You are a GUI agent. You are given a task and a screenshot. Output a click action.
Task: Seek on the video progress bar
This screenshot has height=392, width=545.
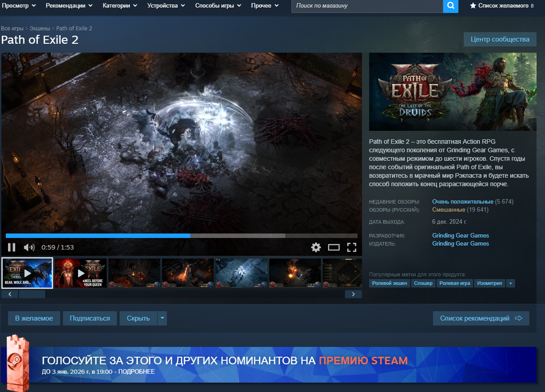click(182, 236)
